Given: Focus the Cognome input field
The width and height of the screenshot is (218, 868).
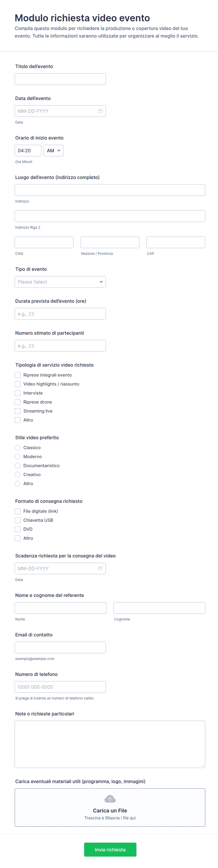Looking at the screenshot, I should (159, 608).
